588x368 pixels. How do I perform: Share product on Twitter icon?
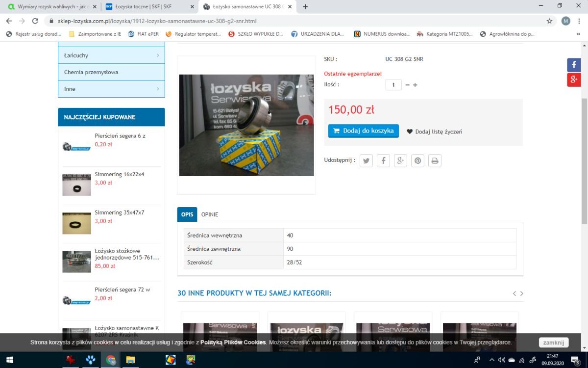[366, 160]
